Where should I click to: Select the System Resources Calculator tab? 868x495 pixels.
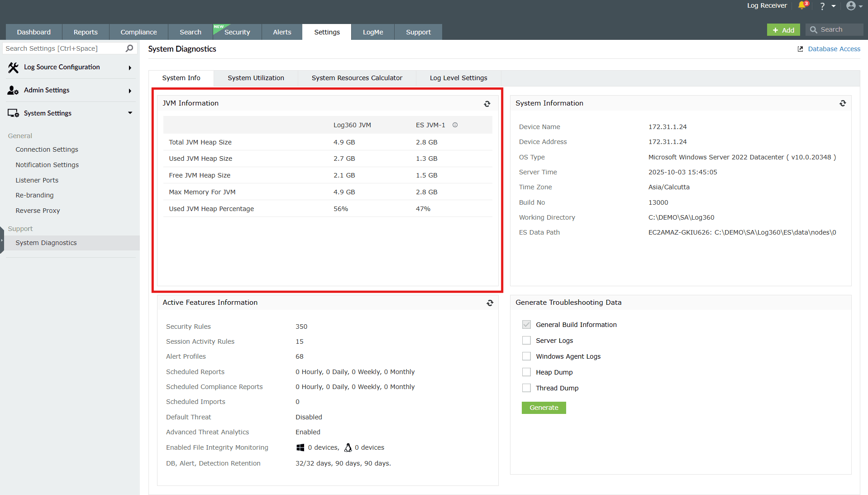(357, 78)
